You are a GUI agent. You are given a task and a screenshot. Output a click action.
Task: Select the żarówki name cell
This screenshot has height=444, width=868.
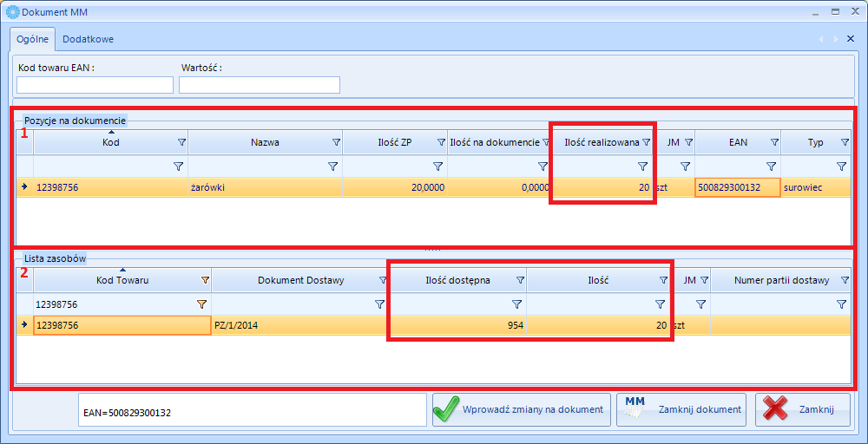(x=265, y=188)
